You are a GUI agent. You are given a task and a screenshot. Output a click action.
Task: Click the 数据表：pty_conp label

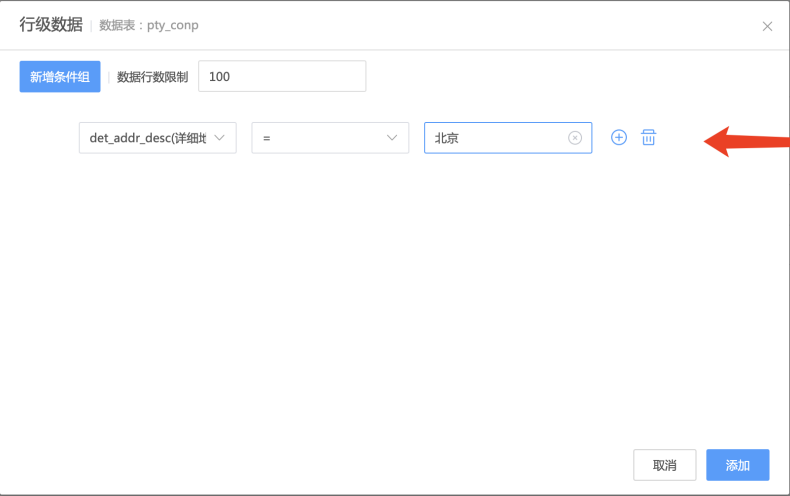coord(149,25)
